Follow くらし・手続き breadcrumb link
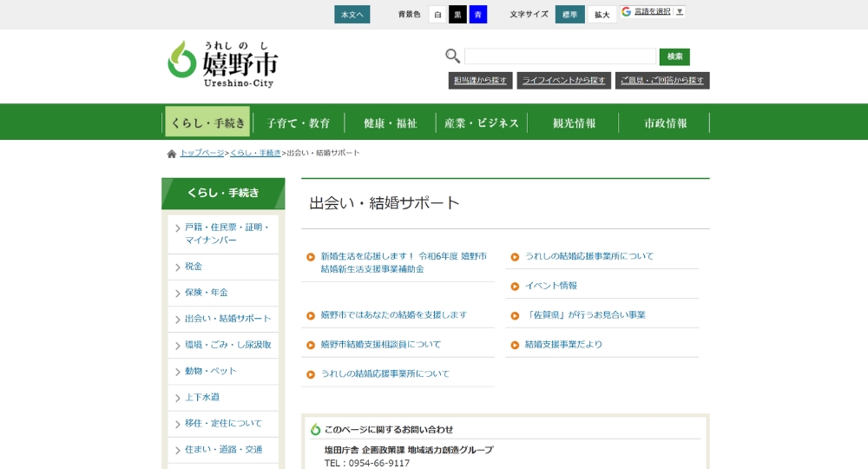Screen dimensions: 868x469 pos(255,153)
